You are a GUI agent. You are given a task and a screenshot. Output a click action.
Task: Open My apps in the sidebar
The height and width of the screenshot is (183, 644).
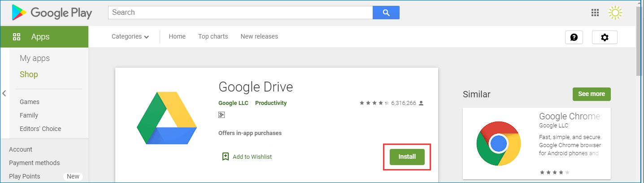(x=35, y=58)
